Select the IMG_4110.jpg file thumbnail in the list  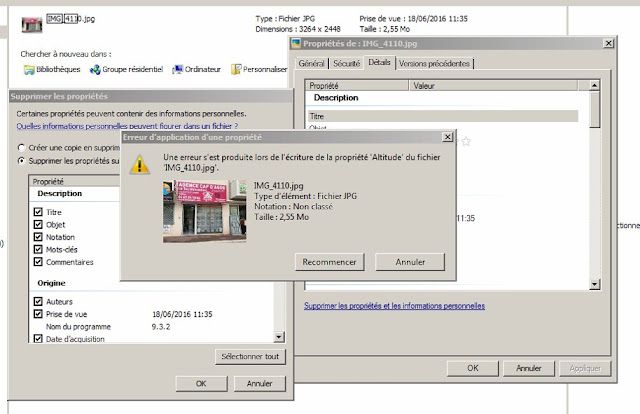click(x=32, y=24)
